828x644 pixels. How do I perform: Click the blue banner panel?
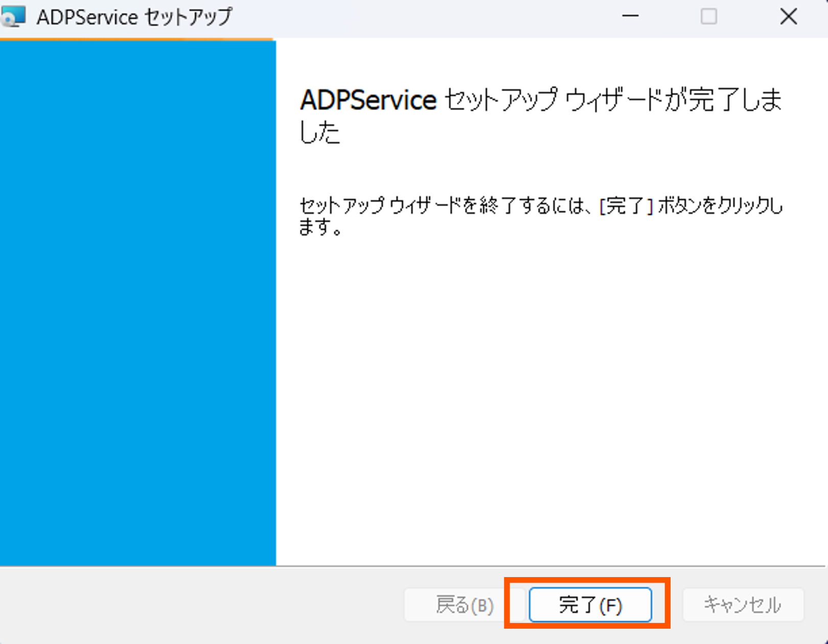point(138,303)
